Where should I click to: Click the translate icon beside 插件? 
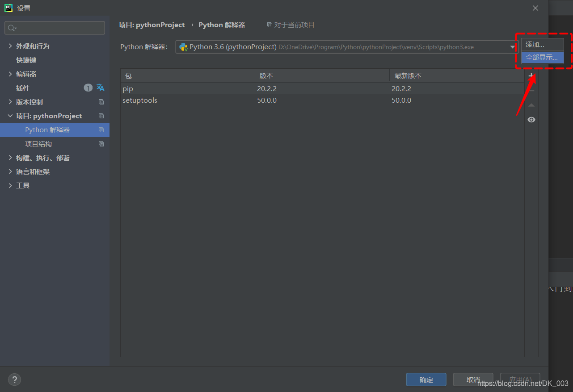[x=101, y=88]
